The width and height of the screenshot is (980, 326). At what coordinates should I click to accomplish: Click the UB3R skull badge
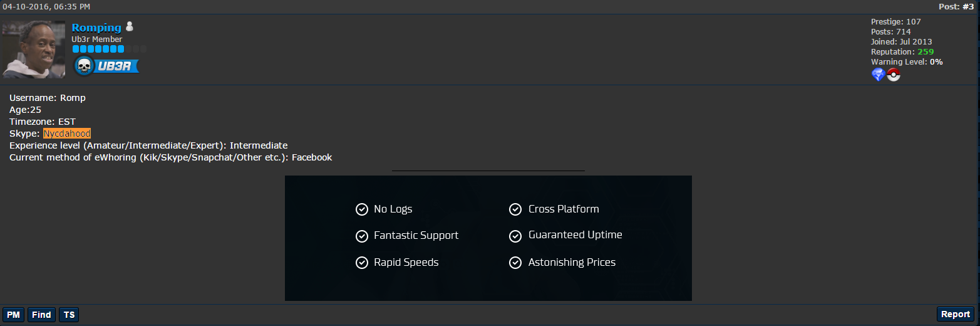(x=106, y=66)
